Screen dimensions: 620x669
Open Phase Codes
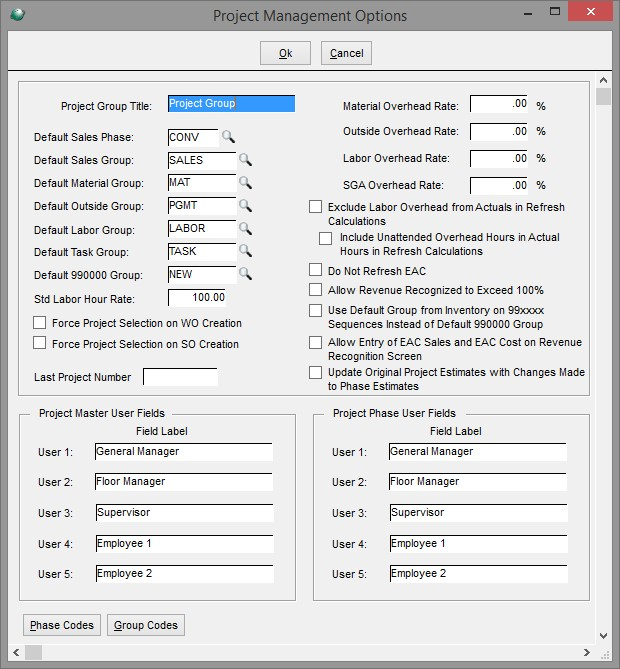point(62,625)
